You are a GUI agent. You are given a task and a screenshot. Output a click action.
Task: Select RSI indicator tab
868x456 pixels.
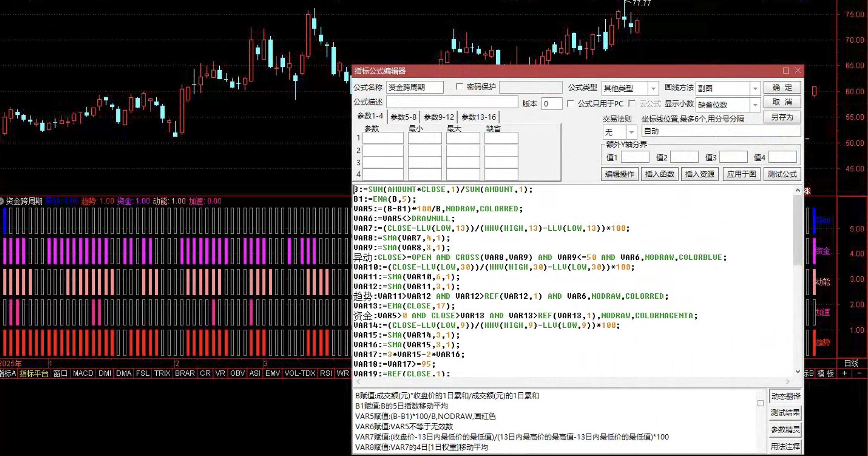326,373
